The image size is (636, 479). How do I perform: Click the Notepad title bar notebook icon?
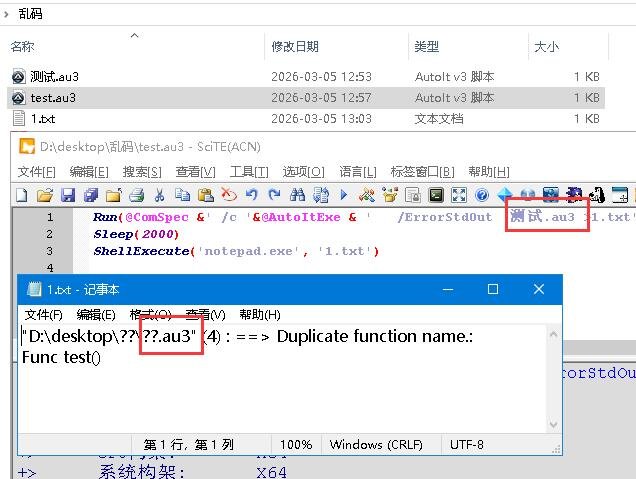(34, 289)
